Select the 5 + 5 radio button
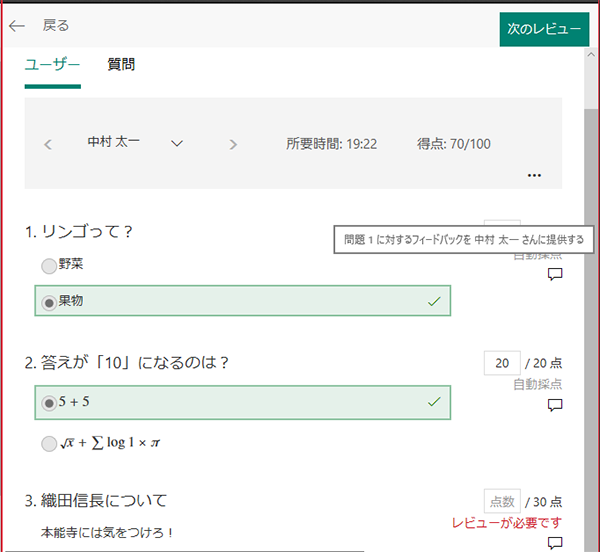600x552 pixels. tap(49, 403)
